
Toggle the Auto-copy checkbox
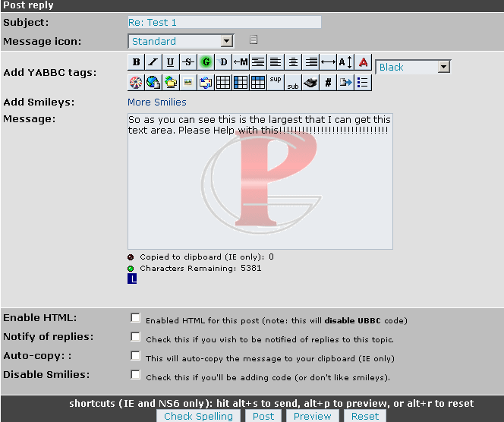click(136, 356)
